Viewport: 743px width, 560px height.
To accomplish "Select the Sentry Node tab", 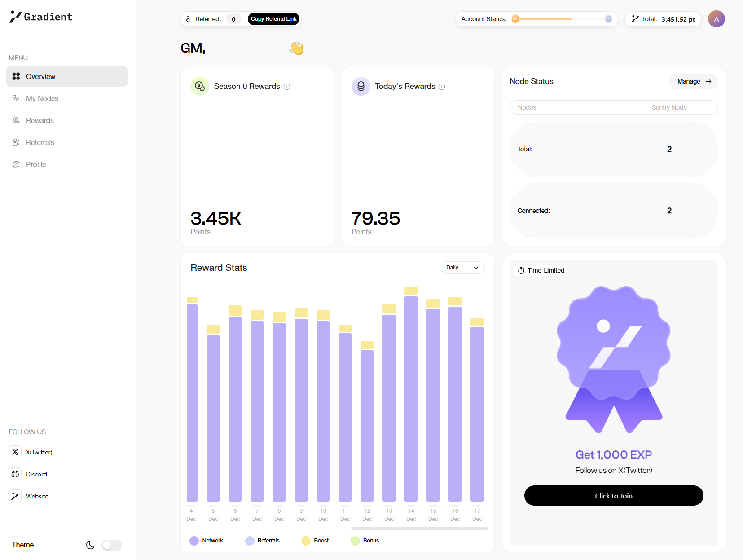I will pyautogui.click(x=669, y=107).
